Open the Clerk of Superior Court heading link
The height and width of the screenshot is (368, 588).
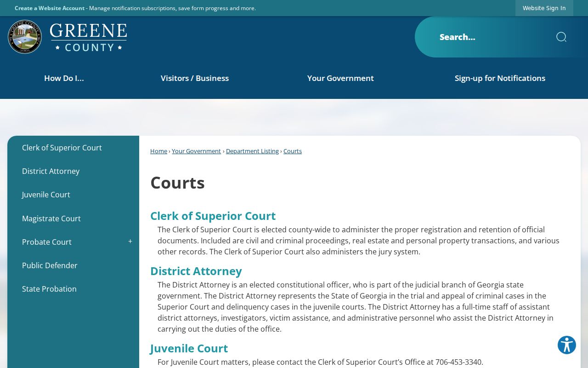coord(213,216)
